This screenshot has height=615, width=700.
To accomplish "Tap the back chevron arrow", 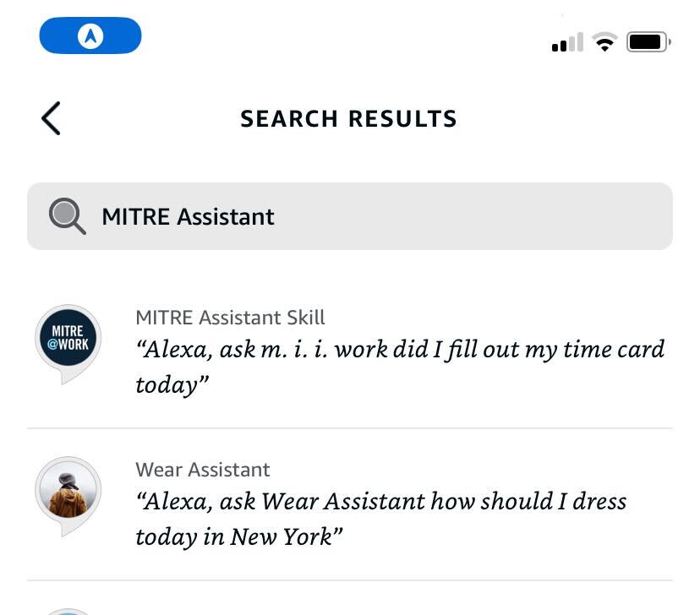I will 51,118.
